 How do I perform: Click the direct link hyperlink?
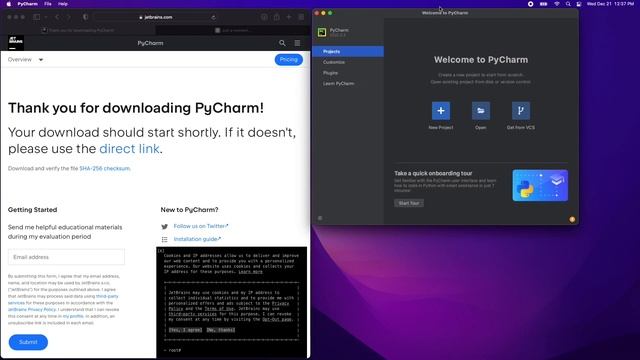[x=129, y=149]
